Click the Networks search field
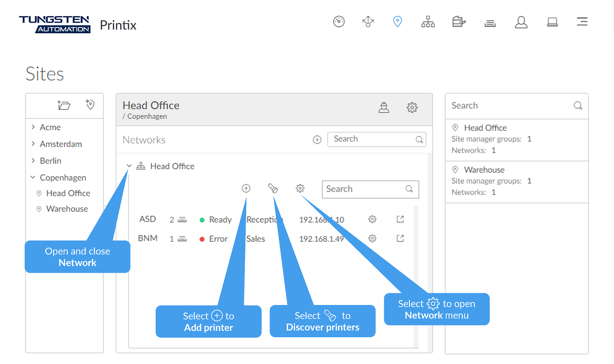The height and width of the screenshot is (364, 614). coord(373,139)
